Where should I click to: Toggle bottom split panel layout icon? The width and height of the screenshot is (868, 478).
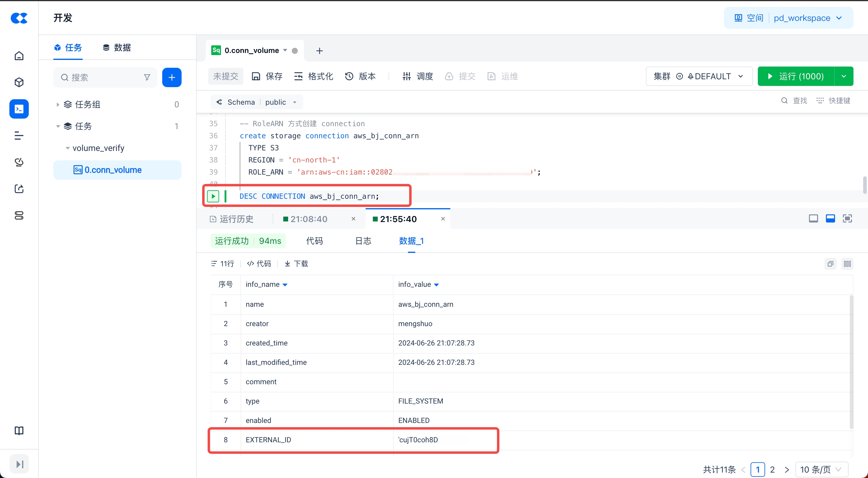[830, 219]
